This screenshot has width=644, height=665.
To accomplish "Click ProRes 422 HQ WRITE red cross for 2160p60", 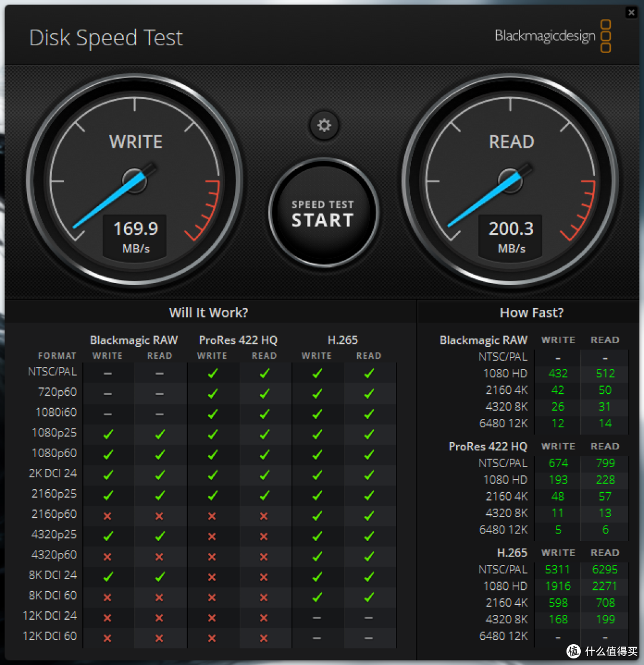I will (x=212, y=516).
